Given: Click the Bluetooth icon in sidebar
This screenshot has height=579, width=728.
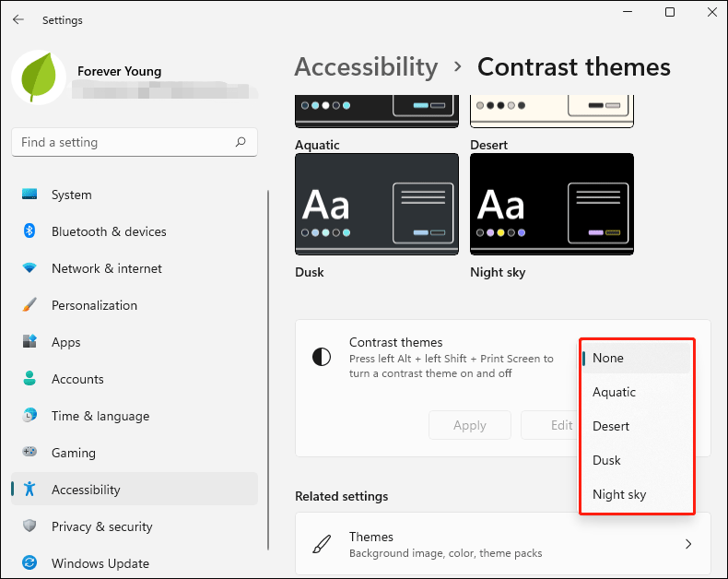Looking at the screenshot, I should click(29, 230).
